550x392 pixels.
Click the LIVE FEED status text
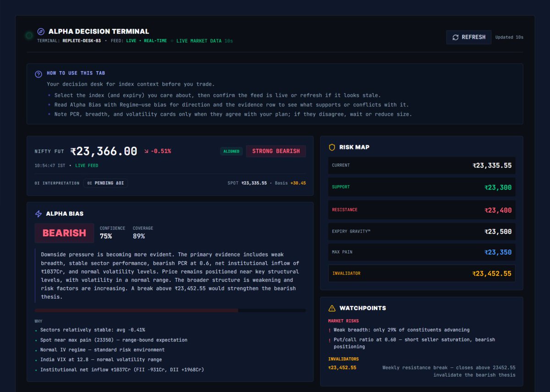(x=87, y=166)
